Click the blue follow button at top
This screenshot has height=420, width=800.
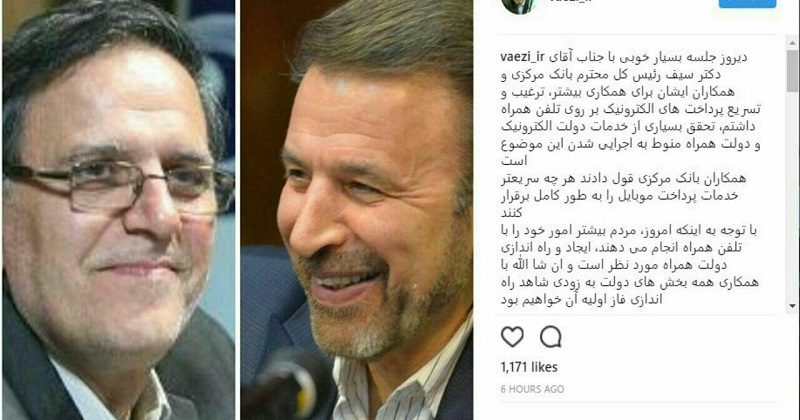tap(747, 3)
